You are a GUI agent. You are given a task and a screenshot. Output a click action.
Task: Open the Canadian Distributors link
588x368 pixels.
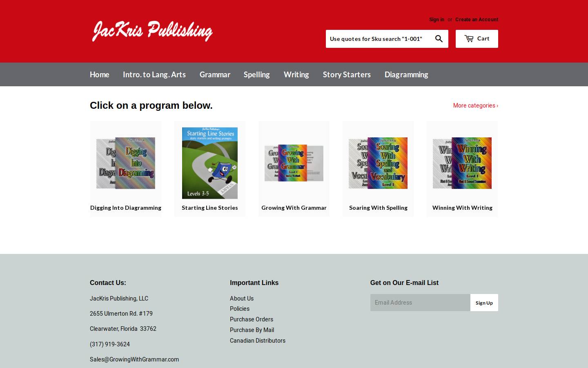[x=258, y=341]
